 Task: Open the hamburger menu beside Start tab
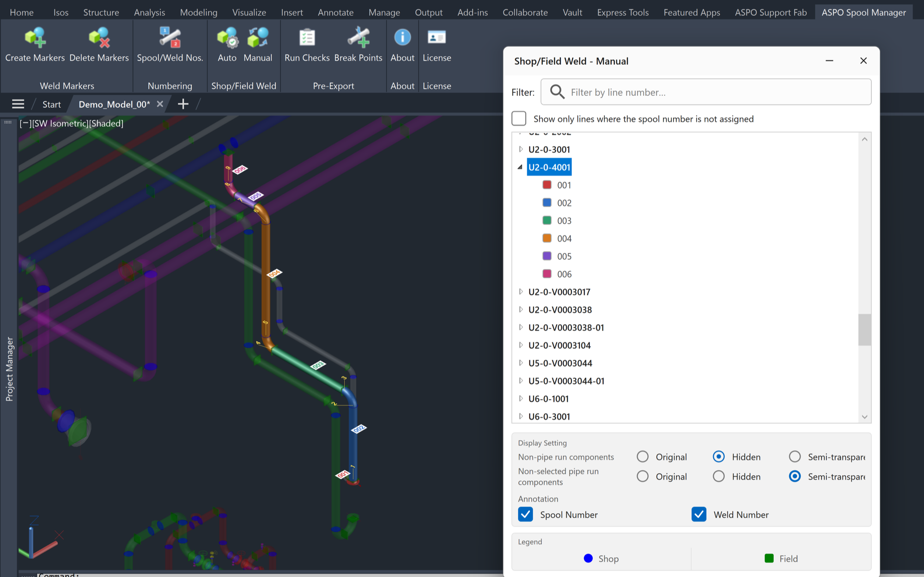coord(18,104)
